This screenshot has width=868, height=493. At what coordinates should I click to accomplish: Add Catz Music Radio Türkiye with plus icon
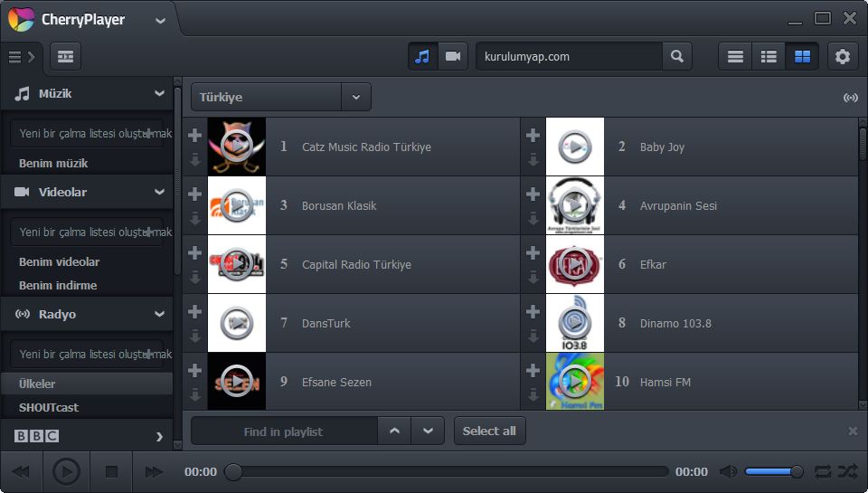coord(194,135)
